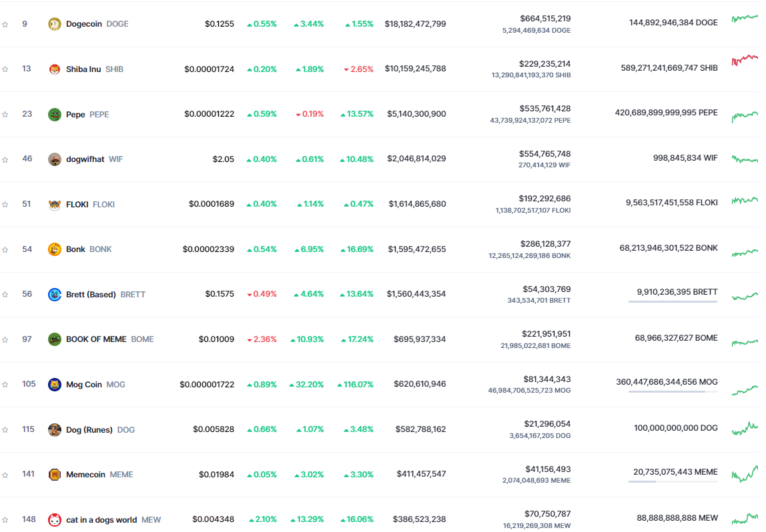
Task: Star cat in a dogs world
Action: tap(5, 520)
